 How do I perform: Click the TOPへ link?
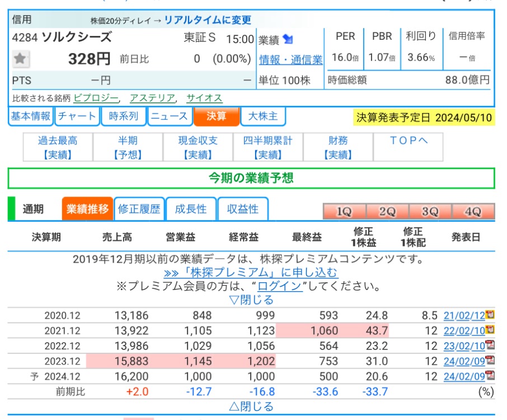[x=409, y=141]
